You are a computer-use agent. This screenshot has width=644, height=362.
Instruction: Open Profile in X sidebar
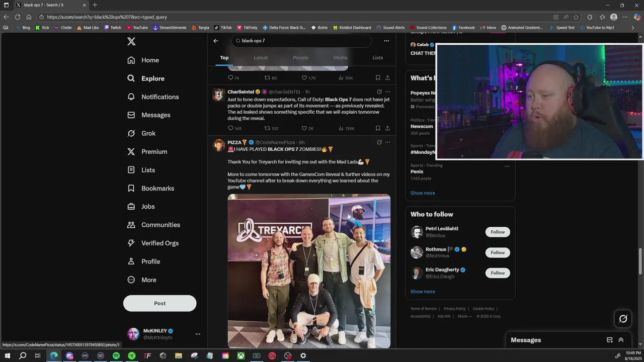[144, 261]
